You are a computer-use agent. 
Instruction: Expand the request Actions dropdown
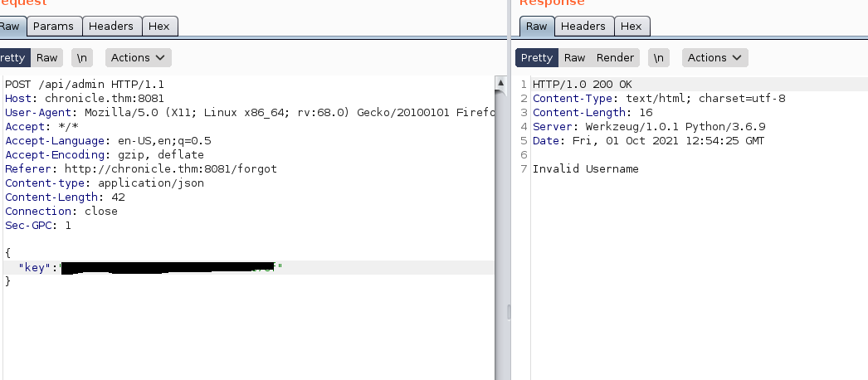click(x=139, y=58)
